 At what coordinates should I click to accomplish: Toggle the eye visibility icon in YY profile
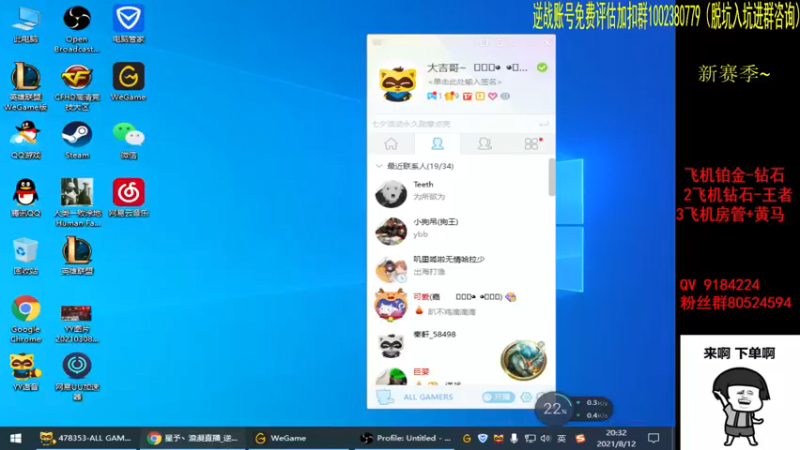[505, 96]
